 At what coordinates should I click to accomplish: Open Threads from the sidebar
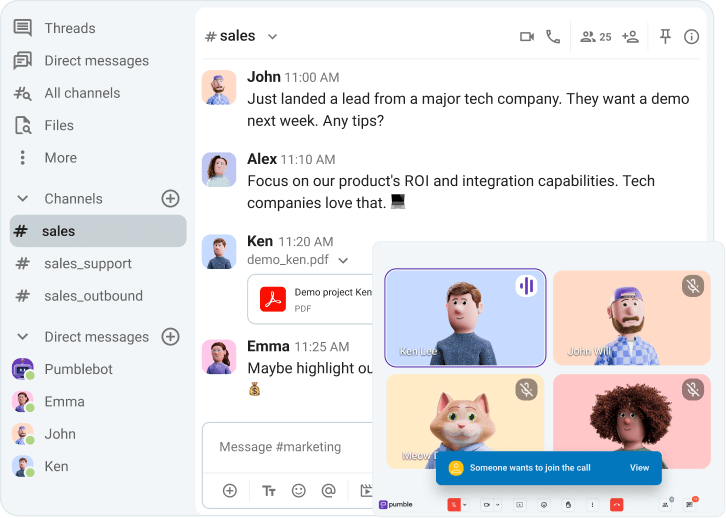click(x=55, y=28)
